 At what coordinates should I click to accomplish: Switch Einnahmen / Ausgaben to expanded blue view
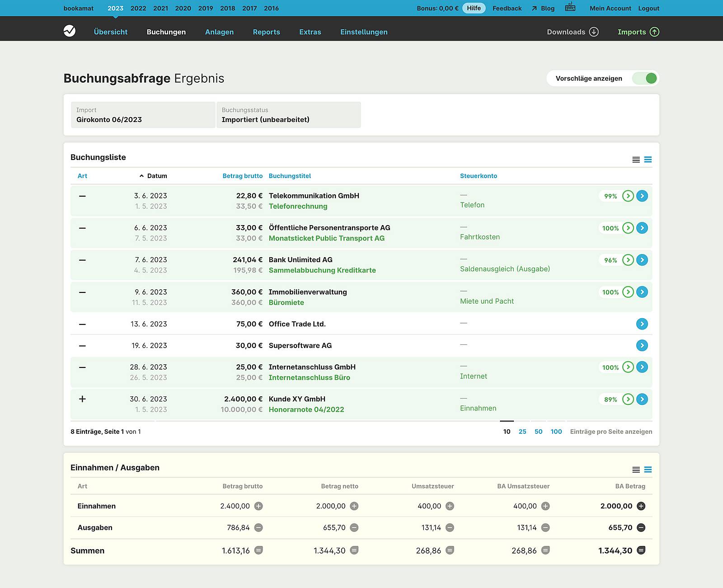(x=648, y=470)
